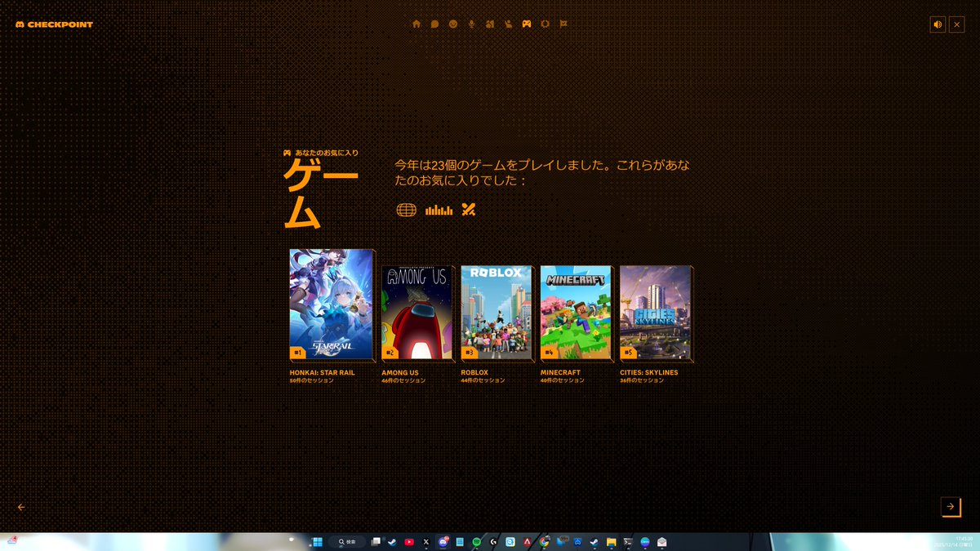This screenshot has height=551, width=980.
Task: Click the taskbar search box
Action: [x=347, y=542]
